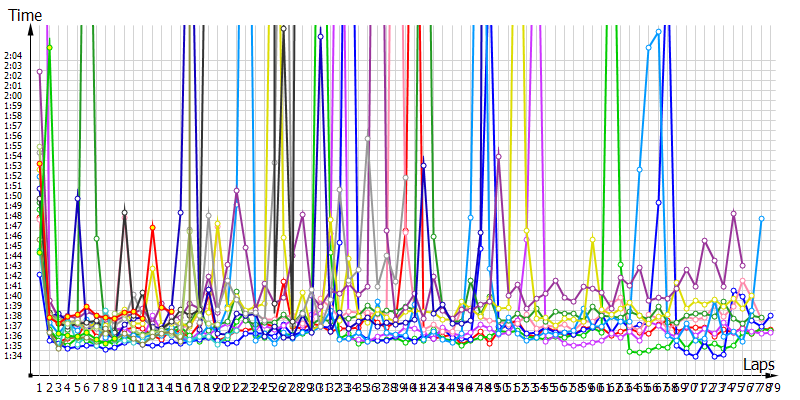
Task: Select lap number 1 on the horizontal axis
Action: (40, 387)
